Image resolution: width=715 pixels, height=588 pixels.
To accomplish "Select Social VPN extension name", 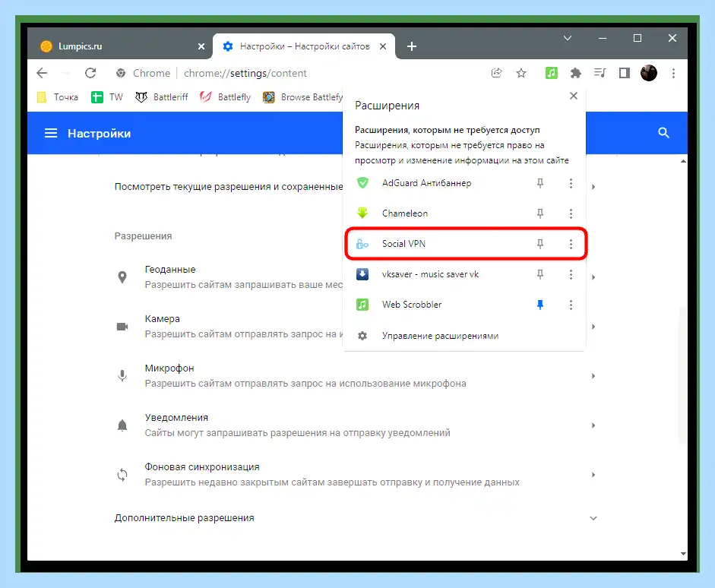I will click(403, 244).
